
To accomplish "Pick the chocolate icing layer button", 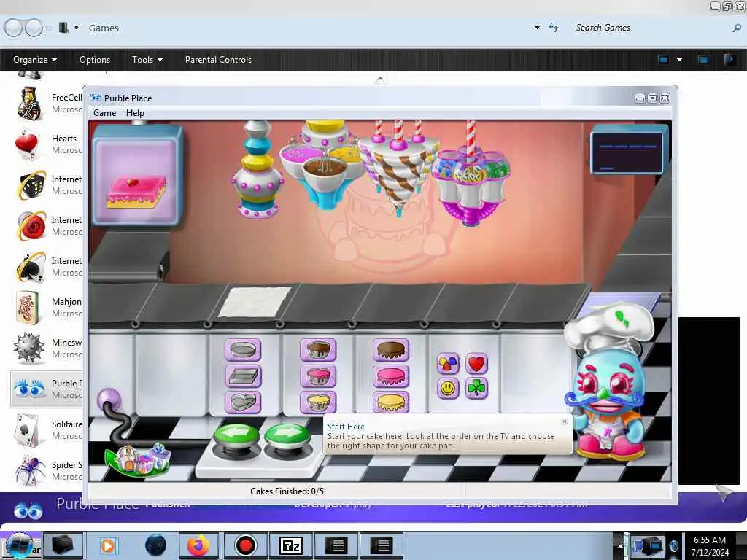I will [391, 350].
